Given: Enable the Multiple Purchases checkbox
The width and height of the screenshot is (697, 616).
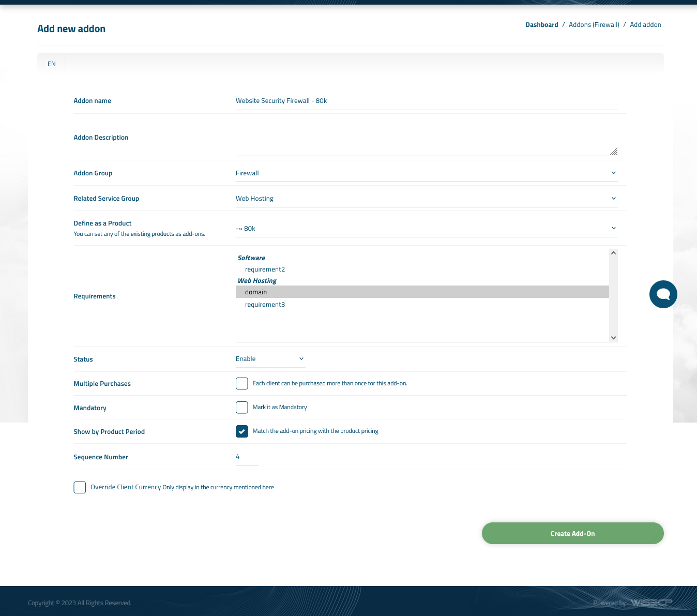Looking at the screenshot, I should 241,383.
